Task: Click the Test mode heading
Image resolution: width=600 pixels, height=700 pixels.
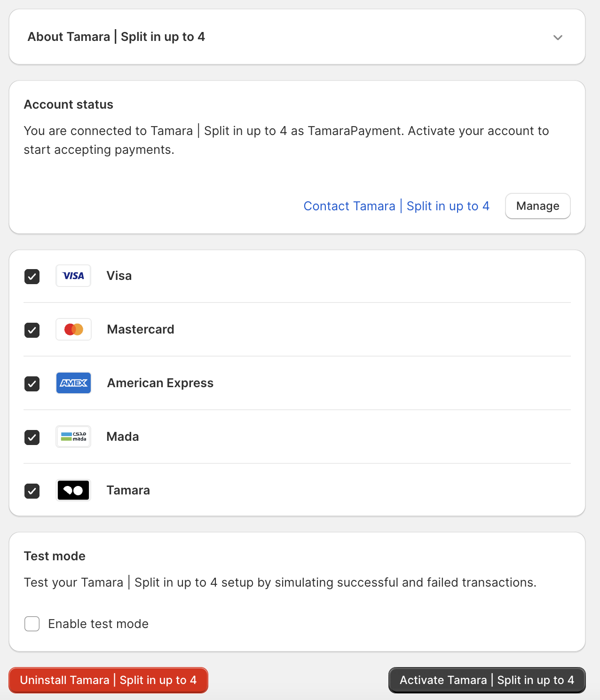Action: point(55,556)
